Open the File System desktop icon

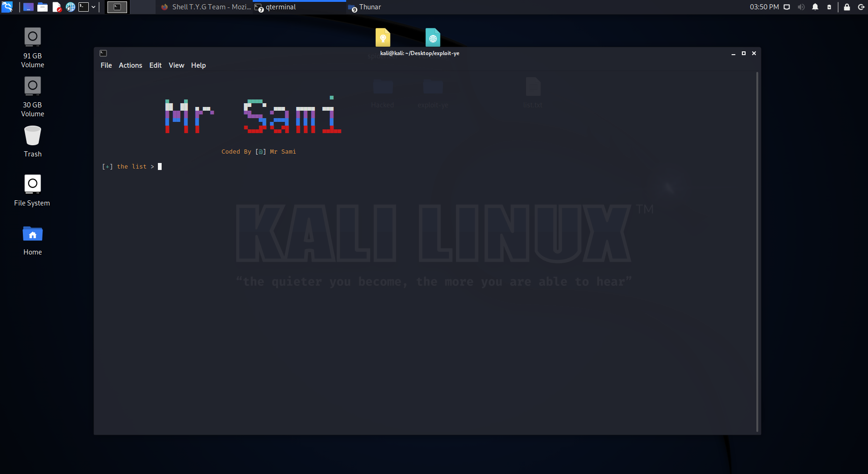[x=32, y=191]
